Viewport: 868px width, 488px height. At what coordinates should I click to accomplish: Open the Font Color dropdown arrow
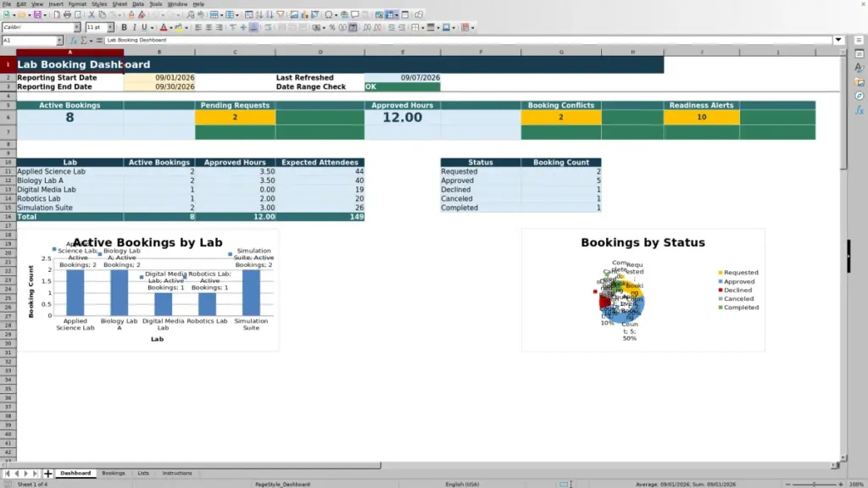tap(170, 27)
